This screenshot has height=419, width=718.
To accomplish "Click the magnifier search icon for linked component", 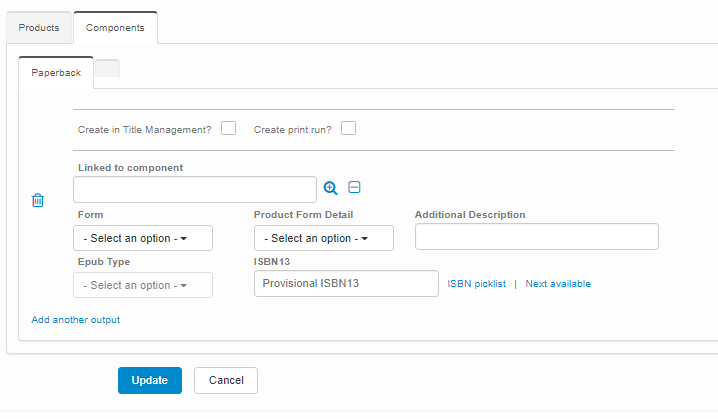I will tap(331, 188).
